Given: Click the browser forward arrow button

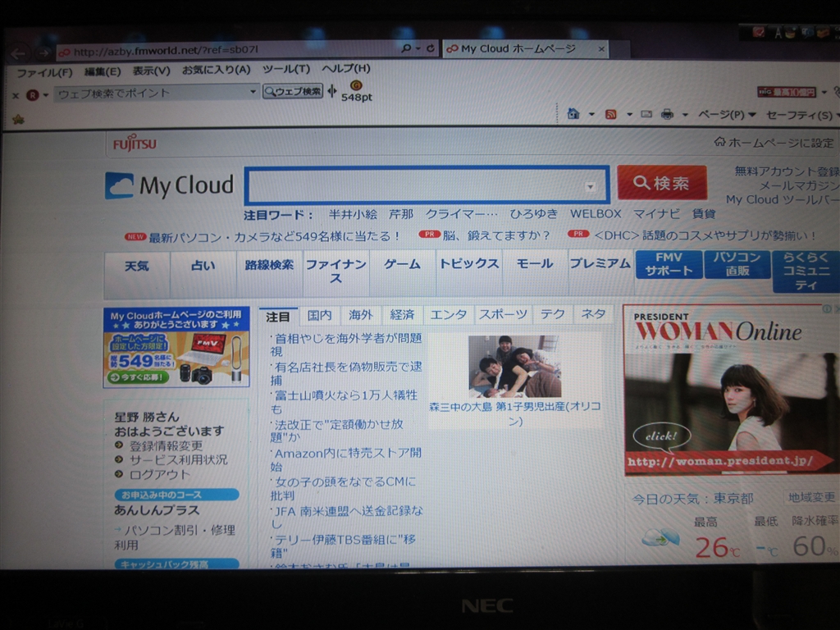Looking at the screenshot, I should [43, 52].
